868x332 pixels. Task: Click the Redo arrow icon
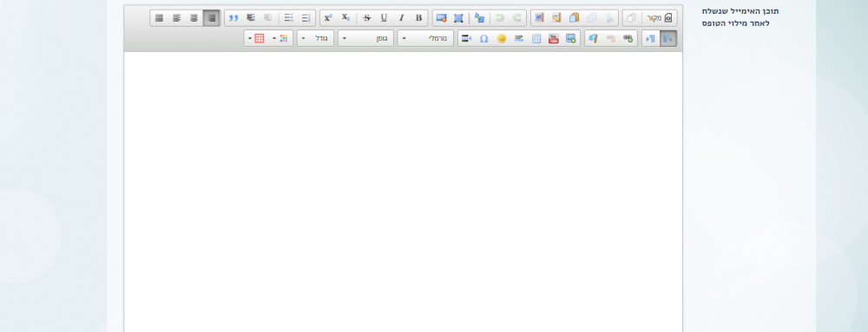[x=499, y=17]
